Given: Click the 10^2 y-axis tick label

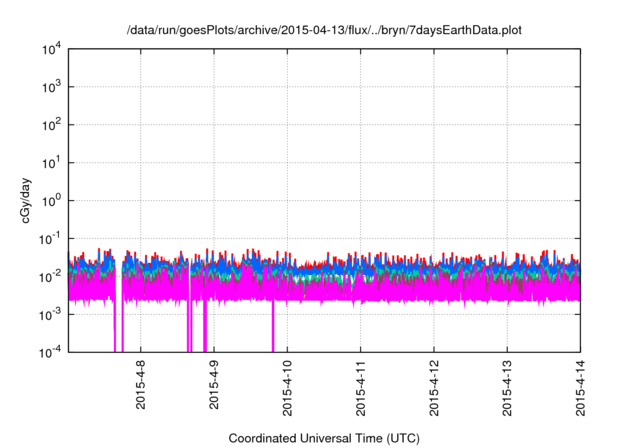Looking at the screenshot, I should (x=51, y=125).
